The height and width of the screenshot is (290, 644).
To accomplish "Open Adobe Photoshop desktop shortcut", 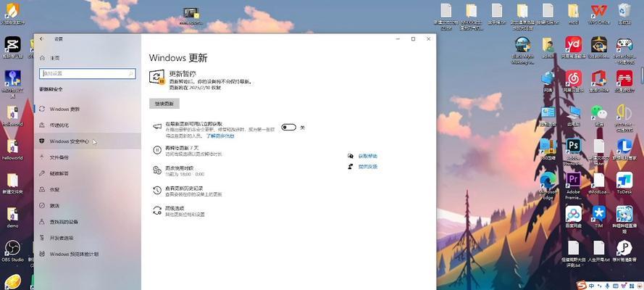I will click(573, 152).
